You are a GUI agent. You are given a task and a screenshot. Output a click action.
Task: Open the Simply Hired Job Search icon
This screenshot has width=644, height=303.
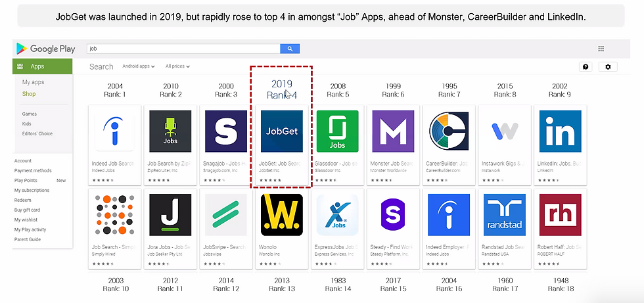tap(115, 215)
